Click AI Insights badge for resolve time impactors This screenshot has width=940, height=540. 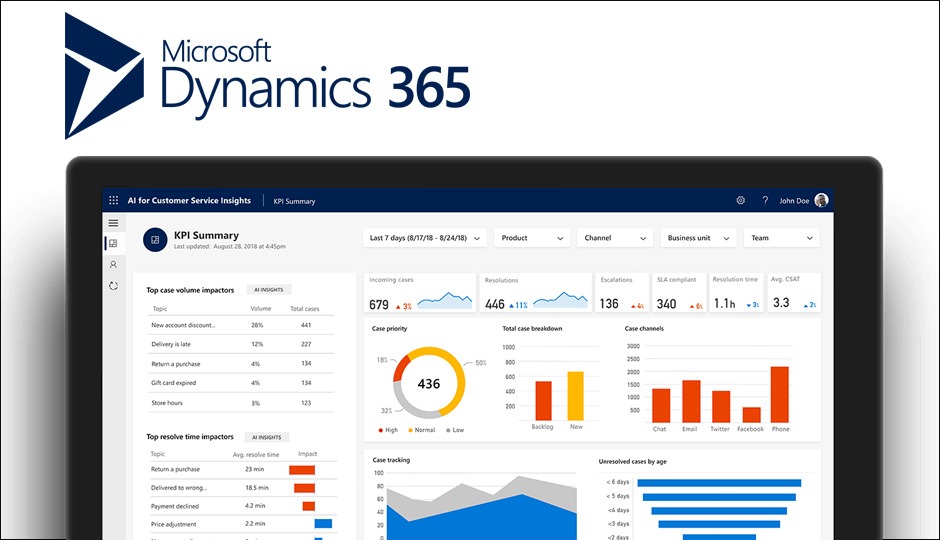tap(267, 437)
